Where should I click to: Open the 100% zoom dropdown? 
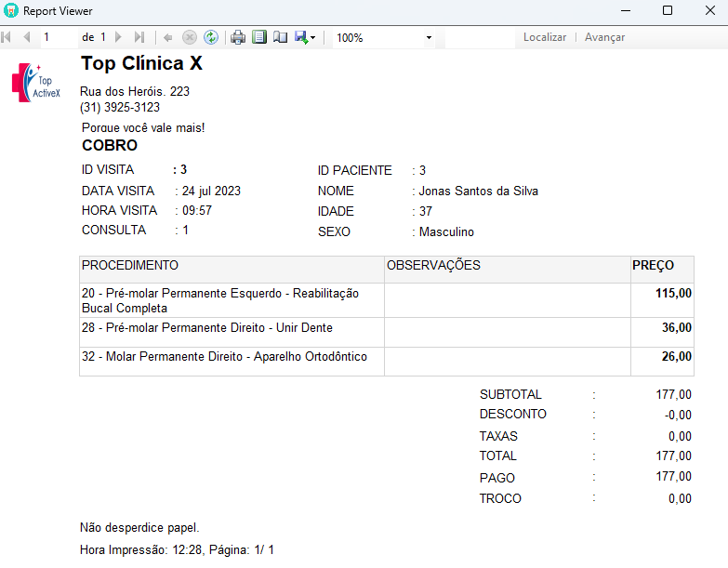pos(429,37)
